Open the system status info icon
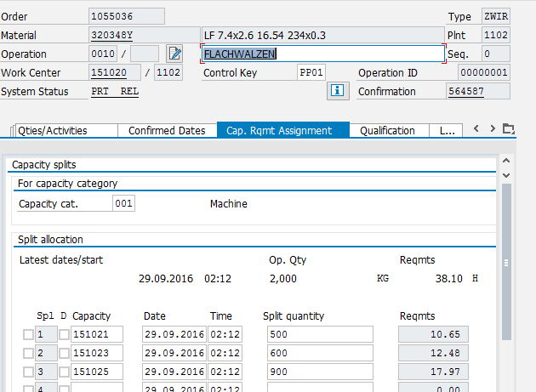 (337, 91)
